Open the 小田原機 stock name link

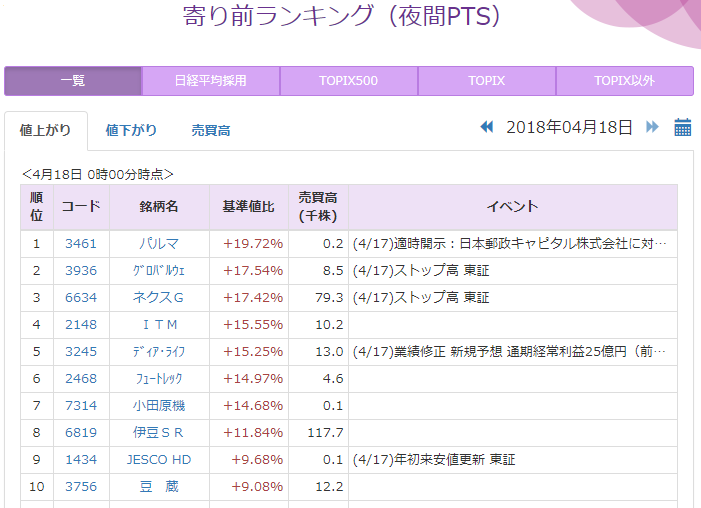159,406
